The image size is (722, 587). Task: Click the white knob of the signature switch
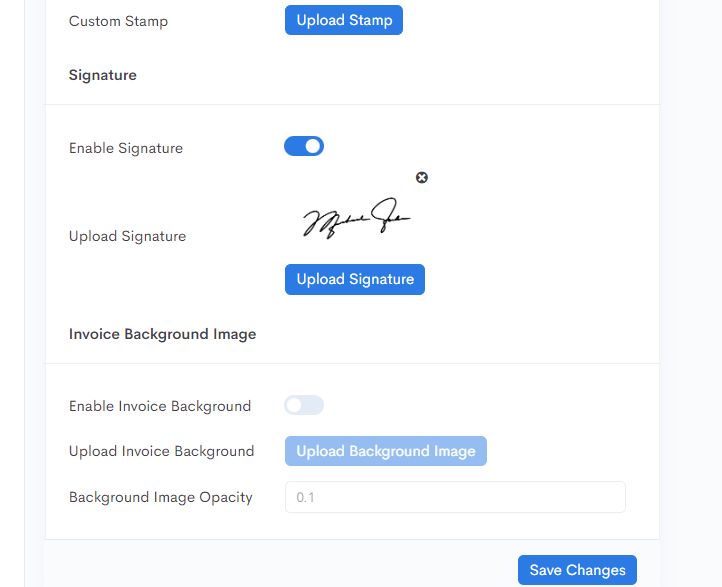coord(313,146)
